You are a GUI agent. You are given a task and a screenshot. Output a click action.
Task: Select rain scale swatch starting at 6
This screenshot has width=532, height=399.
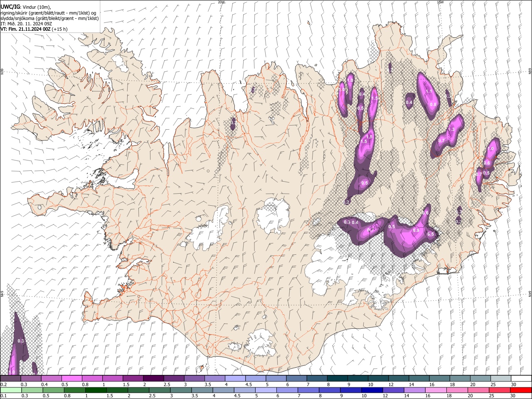point(287,390)
